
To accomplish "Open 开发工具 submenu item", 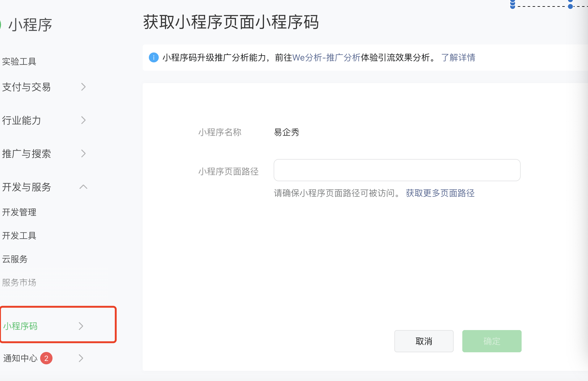I will pyautogui.click(x=19, y=236).
